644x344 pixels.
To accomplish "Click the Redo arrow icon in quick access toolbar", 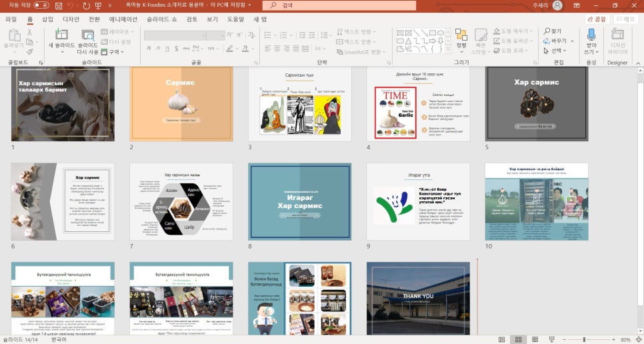I will [86, 6].
